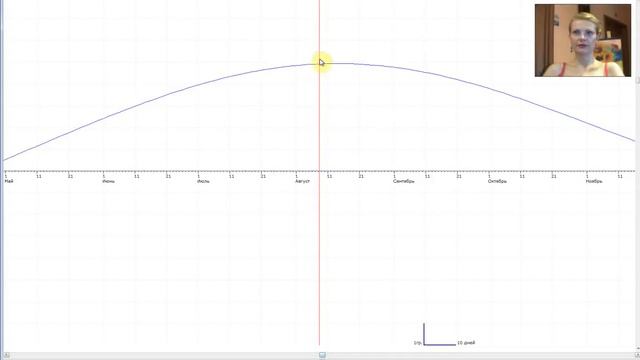Click the 'Май' month label on axis

(9, 181)
